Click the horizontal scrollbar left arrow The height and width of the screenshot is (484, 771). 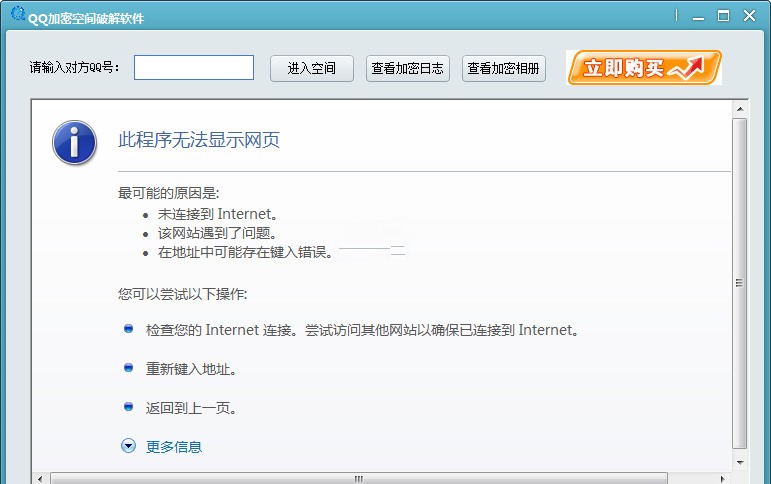[40, 478]
